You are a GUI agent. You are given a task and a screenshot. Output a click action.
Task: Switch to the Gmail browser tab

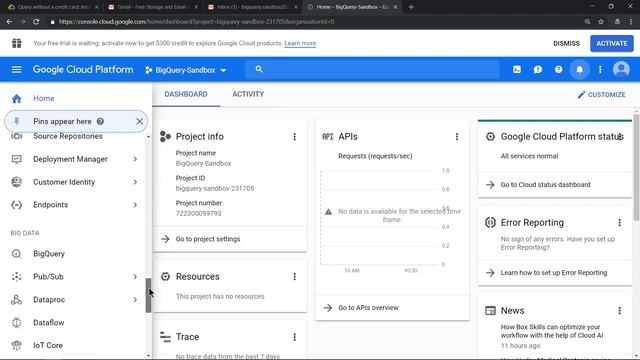152,7
